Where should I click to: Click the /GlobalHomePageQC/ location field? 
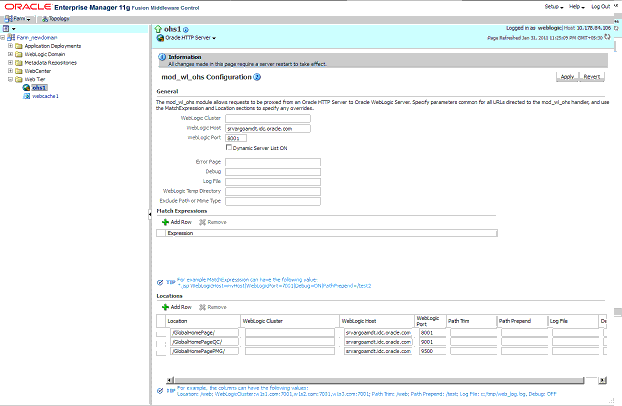pyautogui.click(x=204, y=342)
